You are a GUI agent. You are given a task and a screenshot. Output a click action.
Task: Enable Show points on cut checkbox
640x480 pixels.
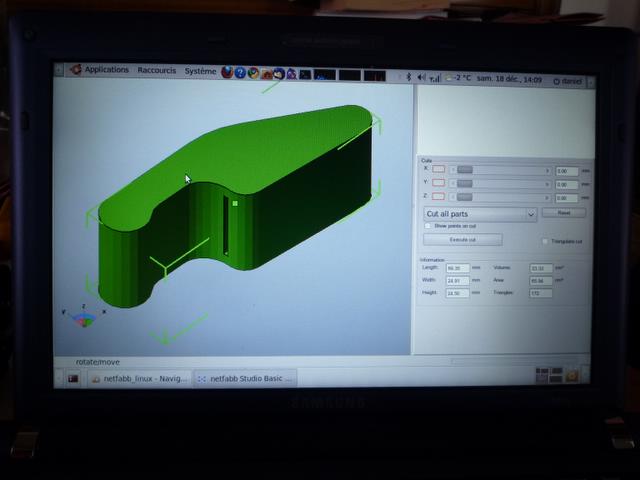428,226
